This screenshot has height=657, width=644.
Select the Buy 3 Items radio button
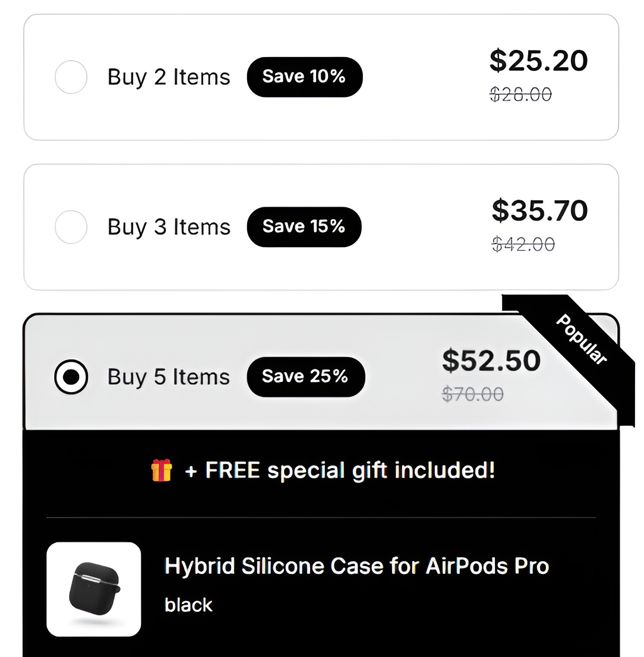coord(71,227)
